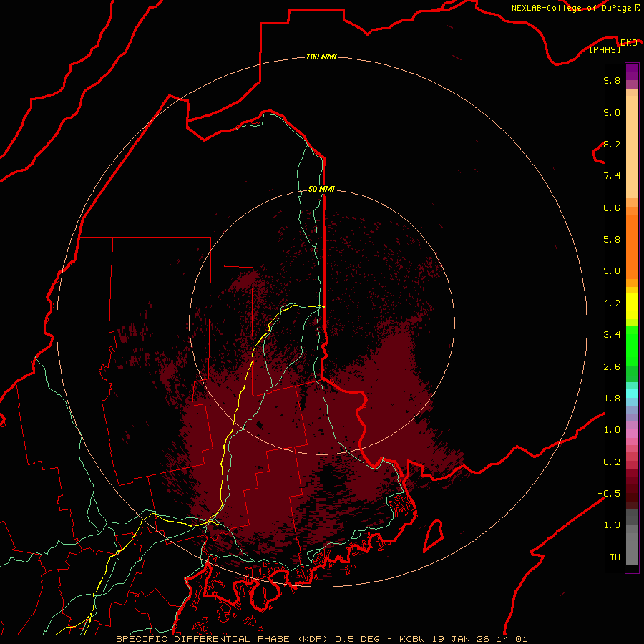Screen dimensions: 644x644
Task: Click the 0.2 legend value
Action: point(612,462)
